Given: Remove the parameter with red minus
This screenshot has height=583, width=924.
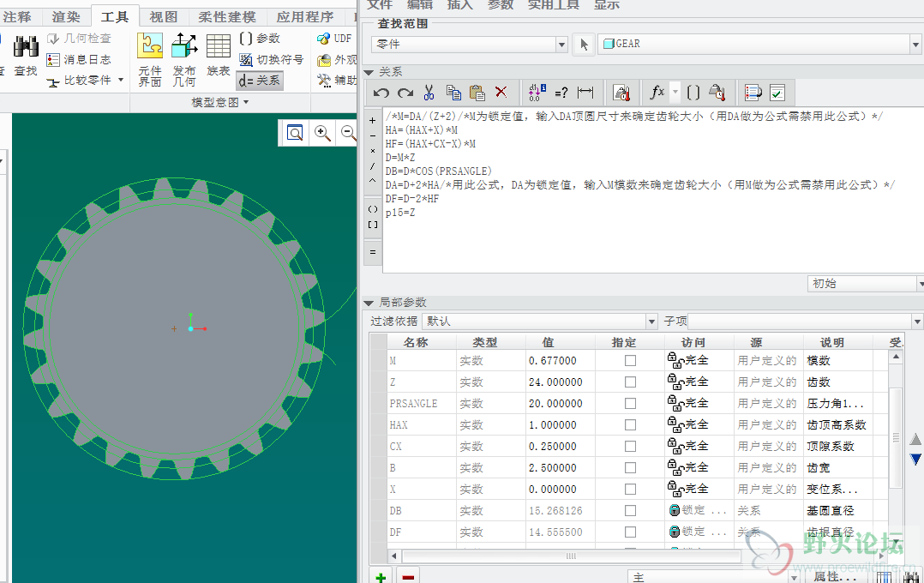Looking at the screenshot, I should (x=408, y=577).
